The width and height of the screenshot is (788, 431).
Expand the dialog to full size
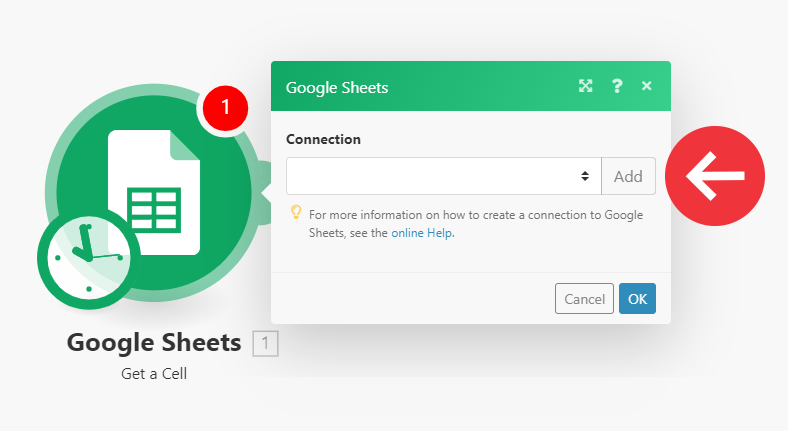coord(585,86)
